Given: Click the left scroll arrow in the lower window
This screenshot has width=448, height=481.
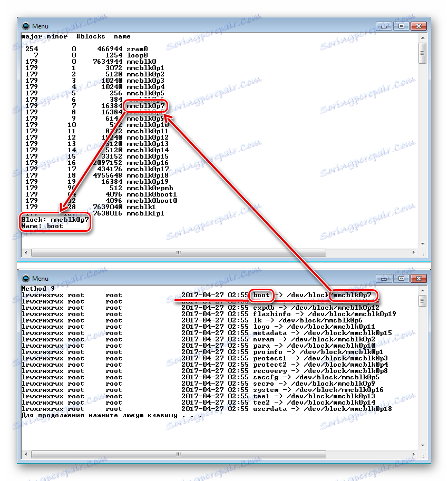Looking at the screenshot, I should pos(26,454).
